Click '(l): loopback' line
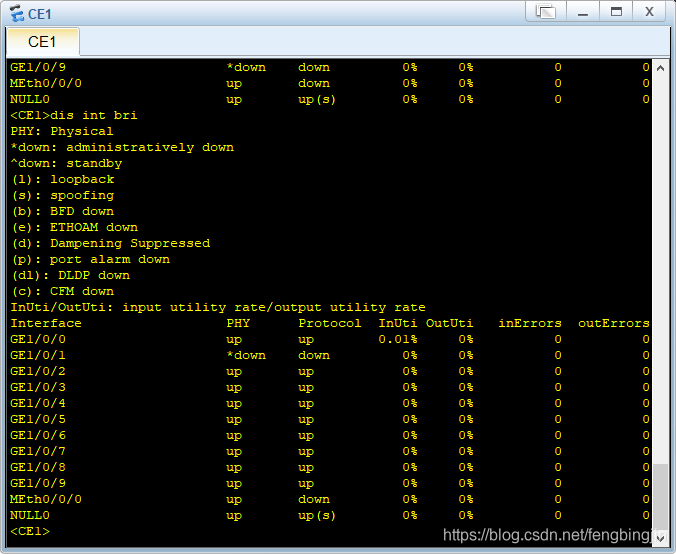676x554 pixels. point(63,179)
